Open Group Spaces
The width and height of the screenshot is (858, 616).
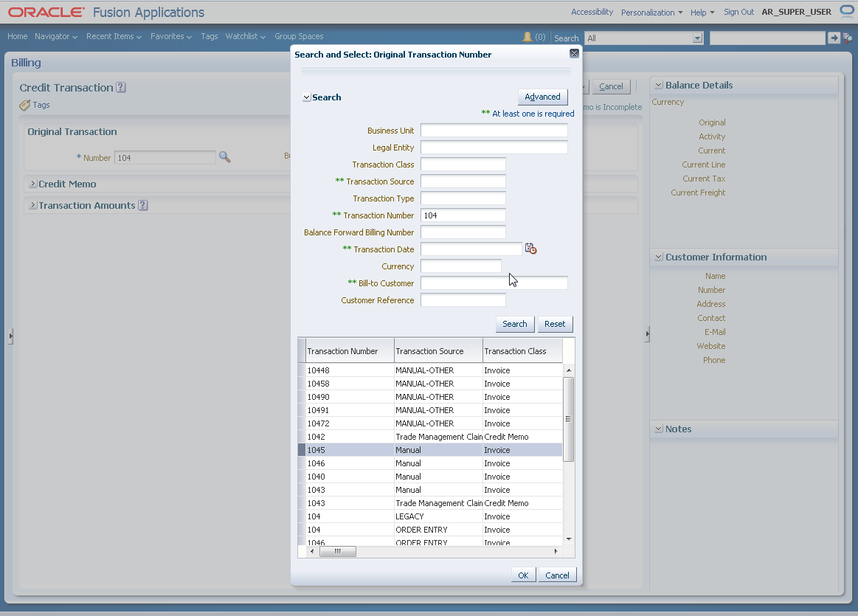(299, 36)
